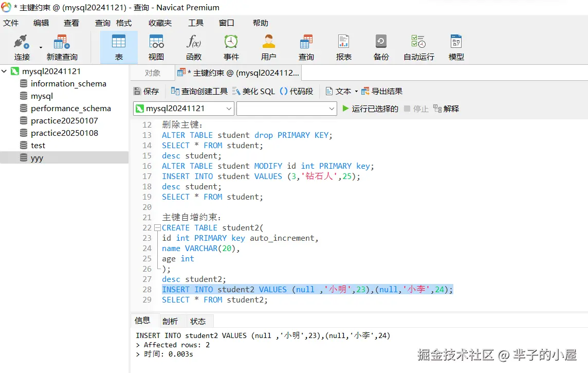Open the Help (帮助) menu
The image size is (588, 373).
(261, 23)
